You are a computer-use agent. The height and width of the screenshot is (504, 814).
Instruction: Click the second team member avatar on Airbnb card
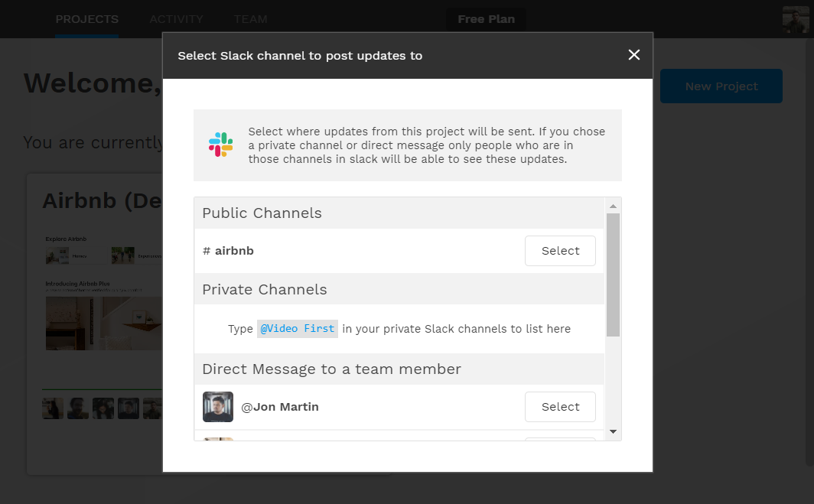point(77,408)
